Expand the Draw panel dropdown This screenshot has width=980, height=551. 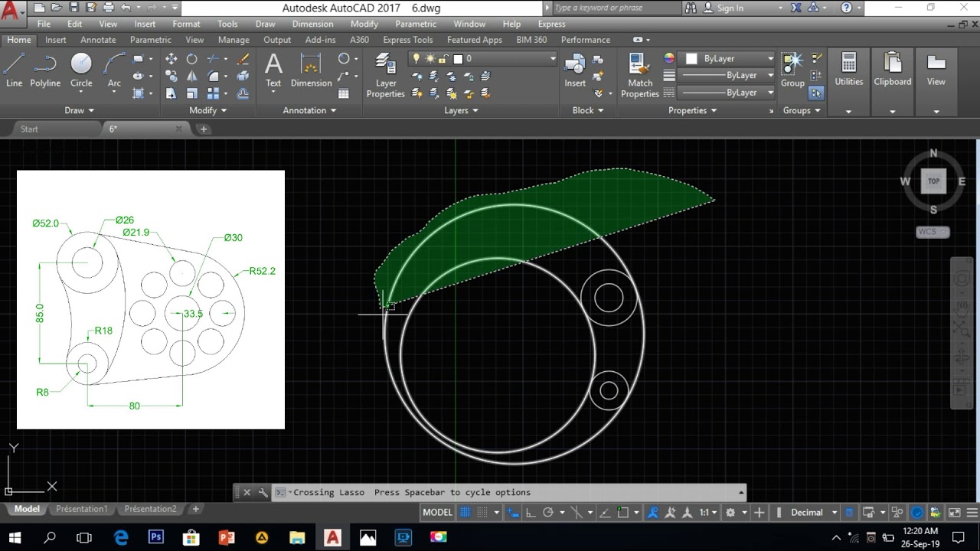[x=80, y=110]
